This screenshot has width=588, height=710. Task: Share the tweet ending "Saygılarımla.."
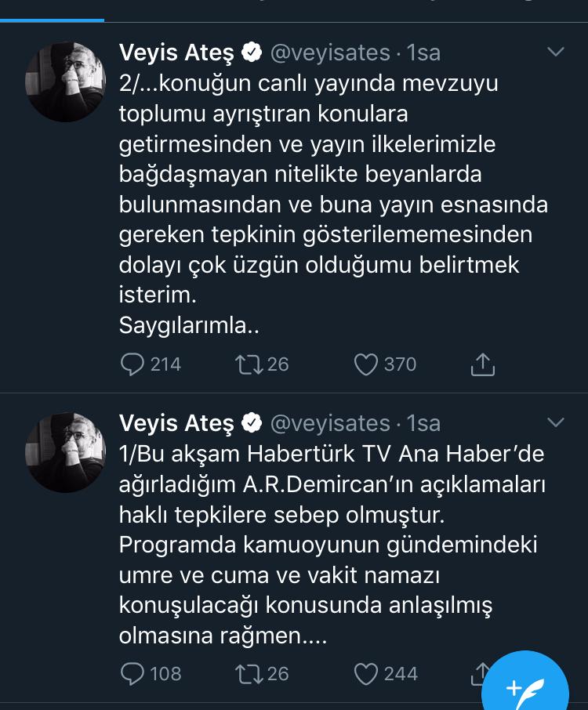pos(482,364)
